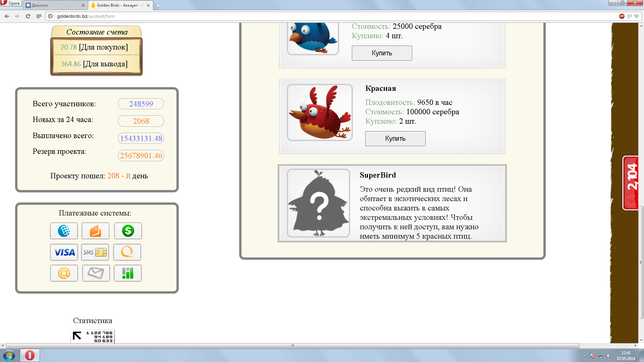Click the VISA payment icon
Image resolution: width=644 pixels, height=362 pixels.
[x=64, y=252]
